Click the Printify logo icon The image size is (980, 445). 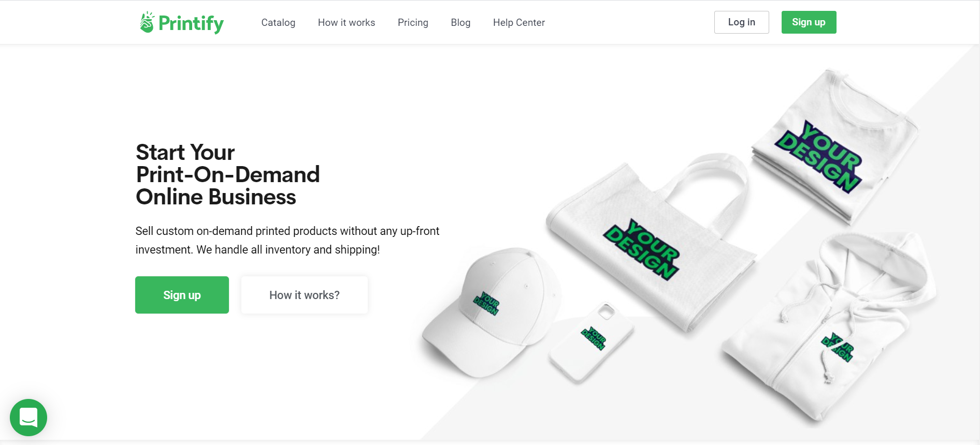pos(147,22)
